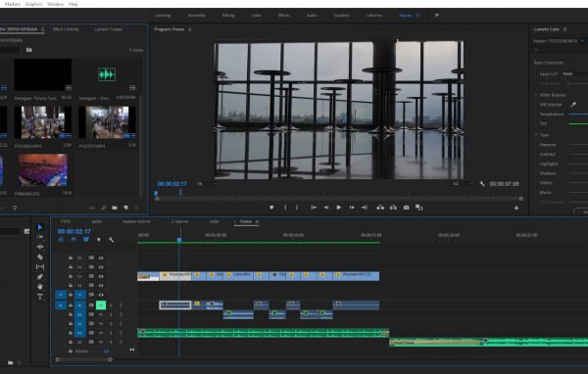Adjust the Temperature slider
The width and height of the screenshot is (588, 374).
(x=578, y=114)
